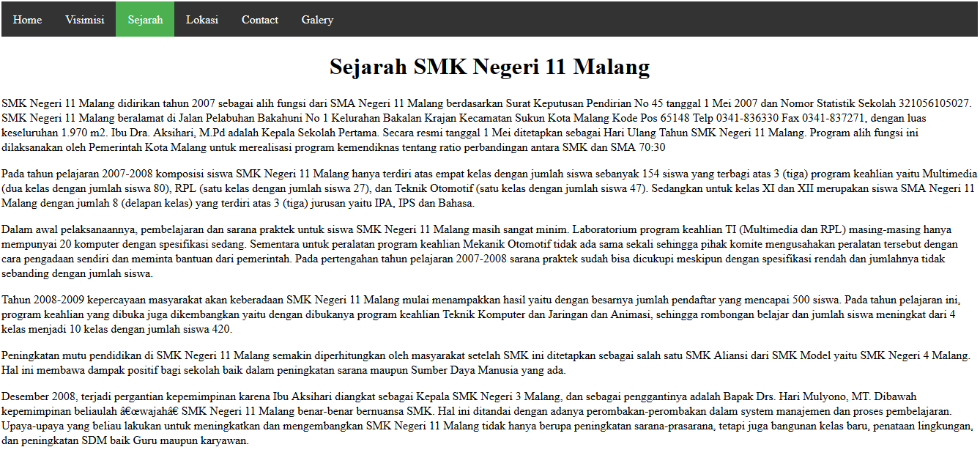Click paragraph starting 'Tahun 2008-2009 kepercayaan masyarakat'
This screenshot has height=458, width=980.
[489, 314]
